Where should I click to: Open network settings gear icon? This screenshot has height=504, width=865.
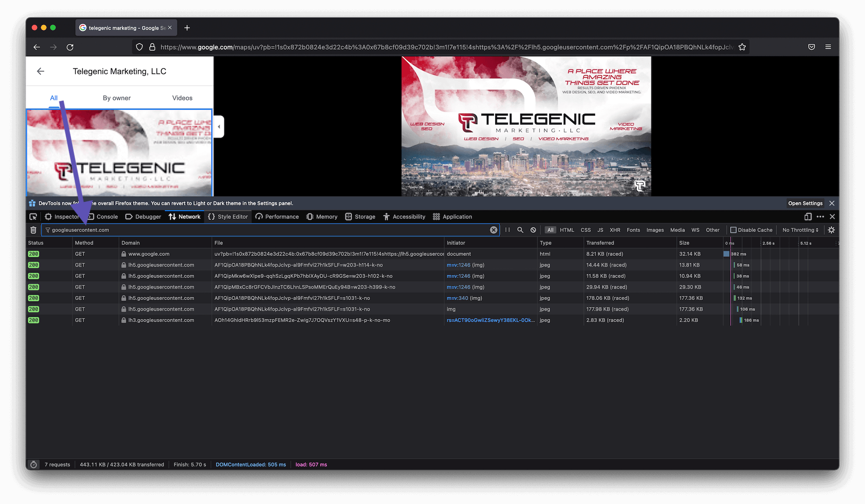831,230
